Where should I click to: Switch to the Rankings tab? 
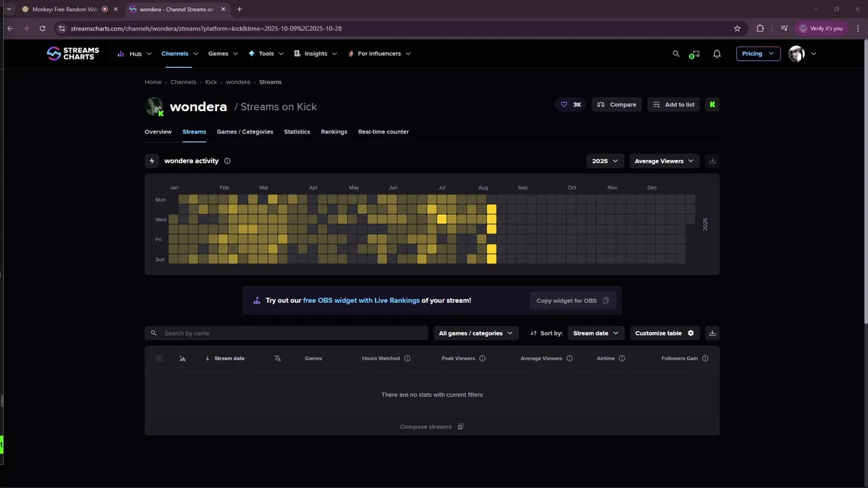tap(334, 131)
